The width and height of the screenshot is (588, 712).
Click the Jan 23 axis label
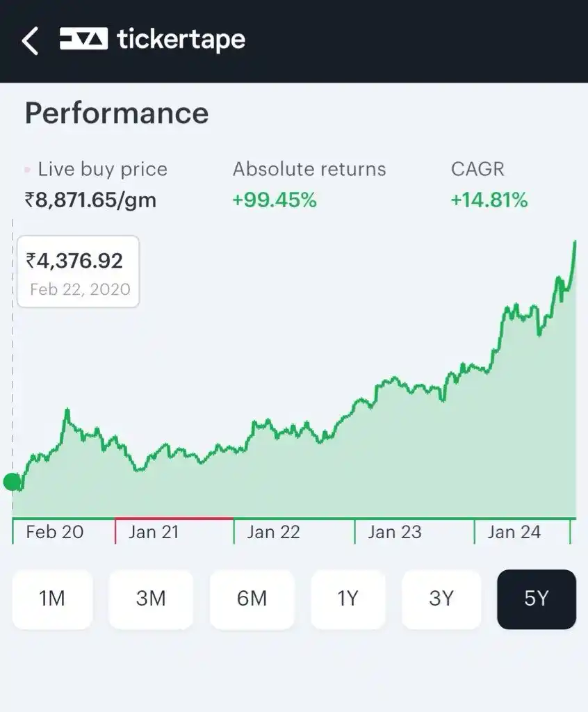394,532
